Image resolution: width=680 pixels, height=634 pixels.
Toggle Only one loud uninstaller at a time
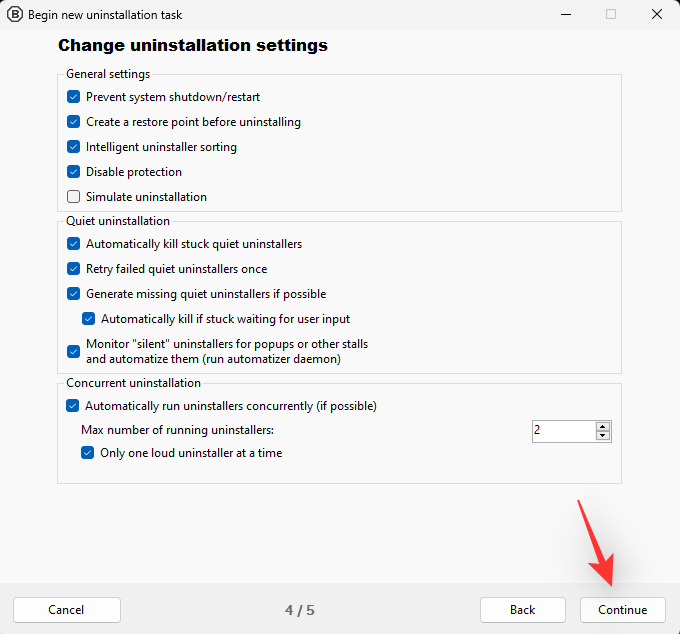(88, 453)
